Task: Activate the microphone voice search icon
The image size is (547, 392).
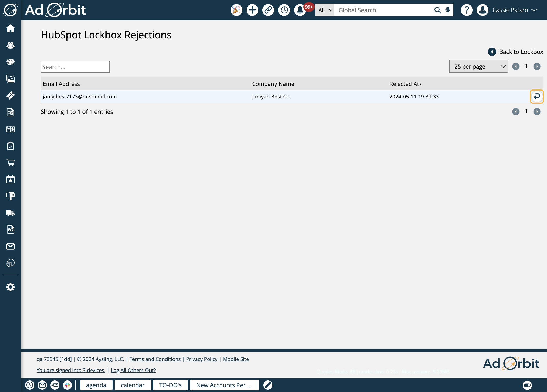Action: click(448, 10)
